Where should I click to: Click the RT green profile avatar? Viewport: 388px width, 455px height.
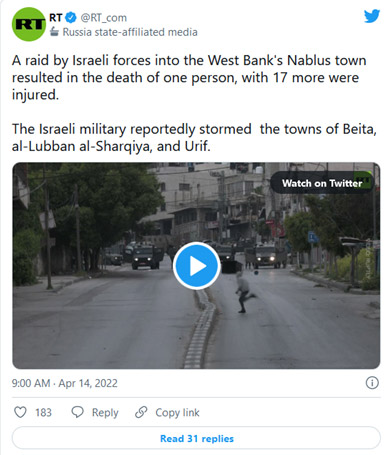29,24
